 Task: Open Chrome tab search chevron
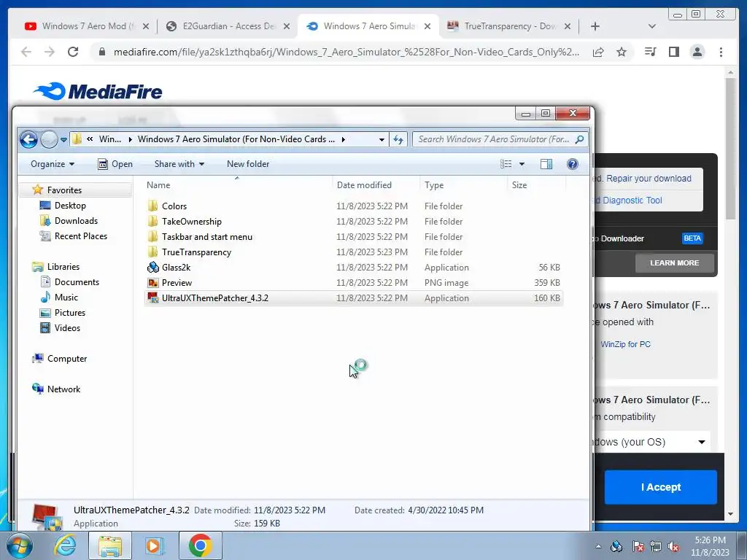click(651, 26)
